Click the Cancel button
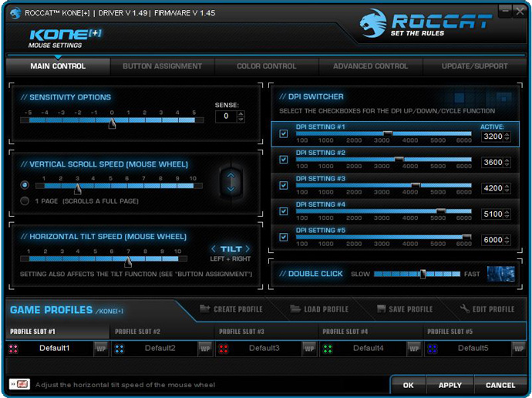Screen dimensions: 532x398 [500, 385]
